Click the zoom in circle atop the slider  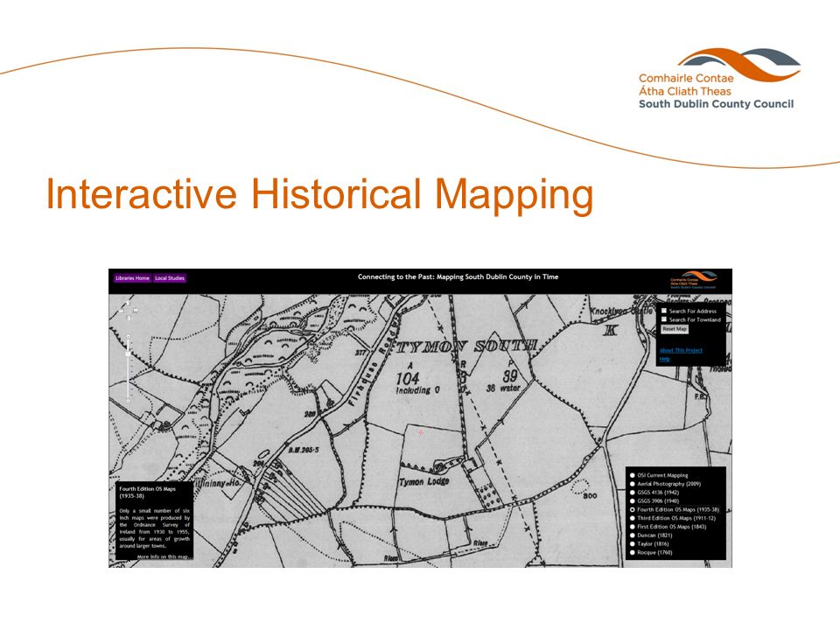[128, 336]
